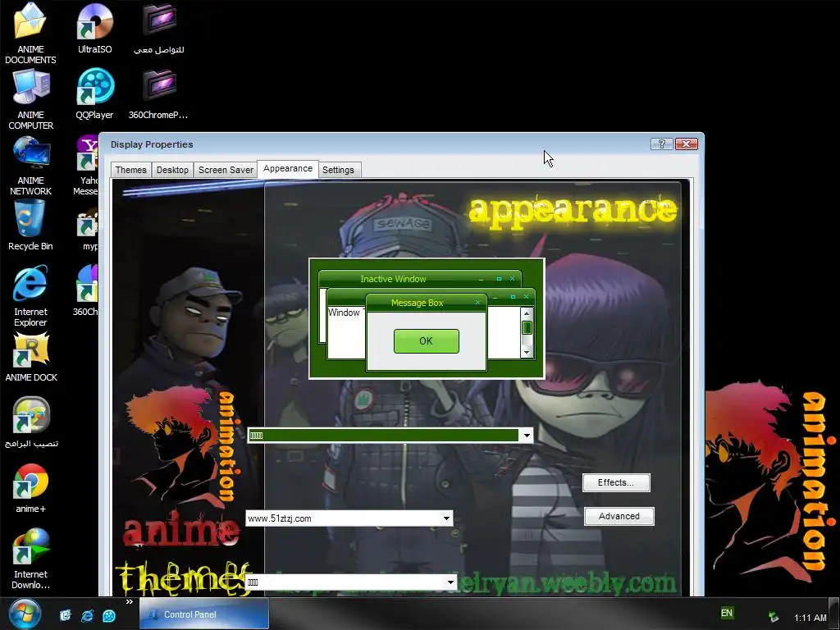
Task: Open the Arabic-labeled programs installer shortcut
Action: coord(31,422)
